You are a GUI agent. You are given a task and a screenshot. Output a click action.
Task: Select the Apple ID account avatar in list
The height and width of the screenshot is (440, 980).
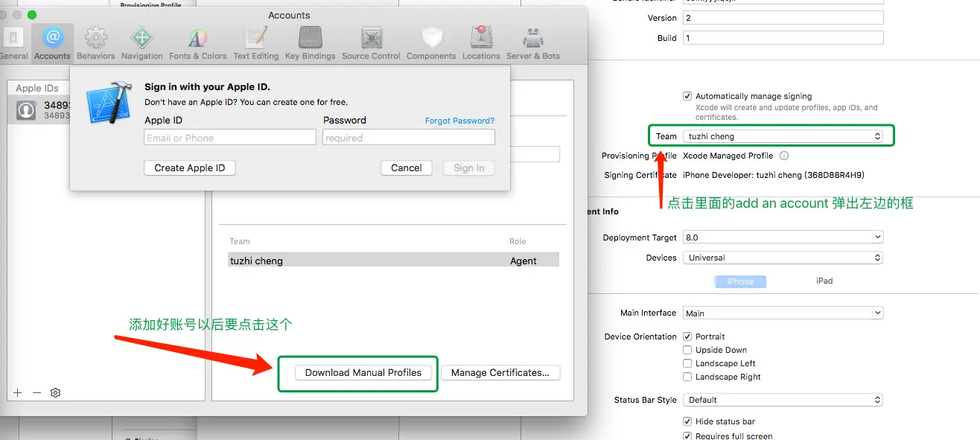[26, 110]
